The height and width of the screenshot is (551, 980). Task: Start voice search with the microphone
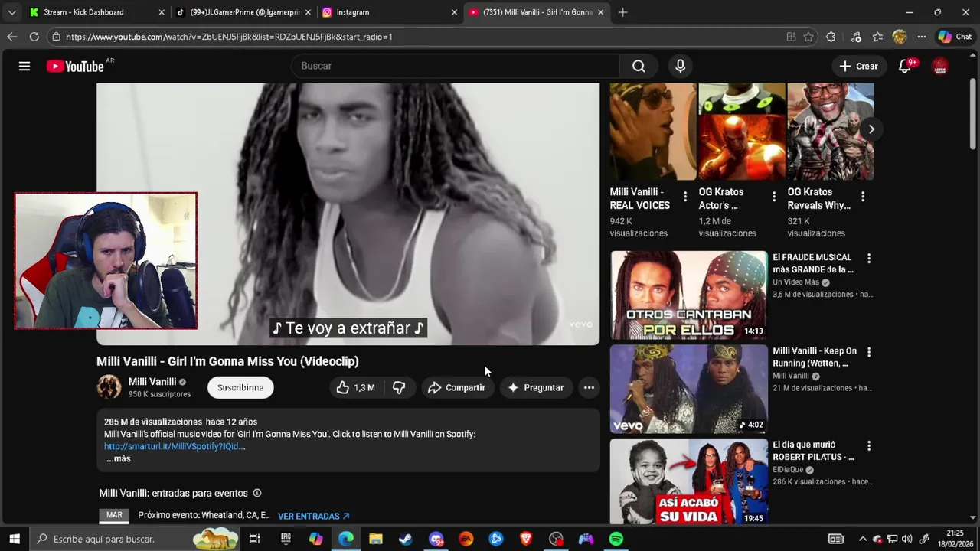point(680,67)
